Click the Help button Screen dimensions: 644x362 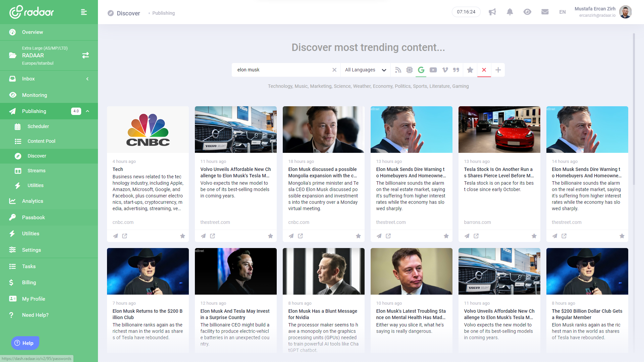(x=25, y=343)
